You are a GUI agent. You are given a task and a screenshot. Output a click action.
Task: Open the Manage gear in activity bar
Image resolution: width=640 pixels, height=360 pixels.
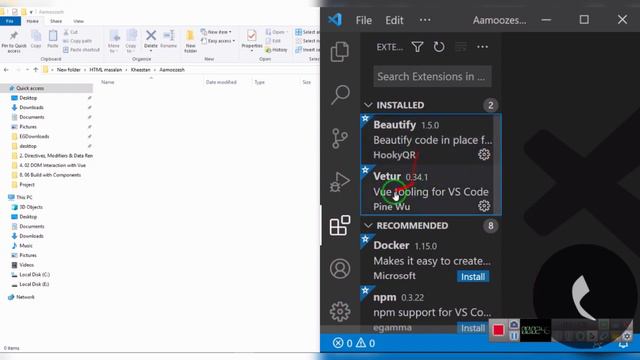pyautogui.click(x=340, y=311)
